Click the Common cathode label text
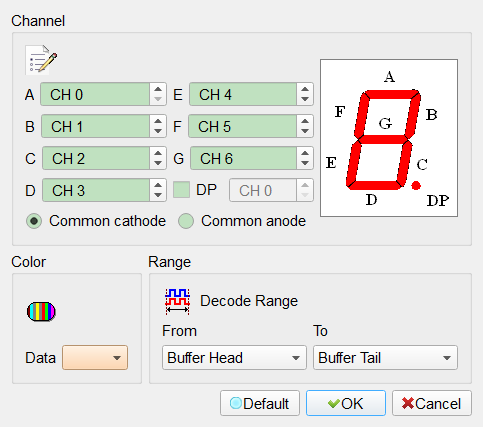The height and width of the screenshot is (427, 483). (x=107, y=221)
